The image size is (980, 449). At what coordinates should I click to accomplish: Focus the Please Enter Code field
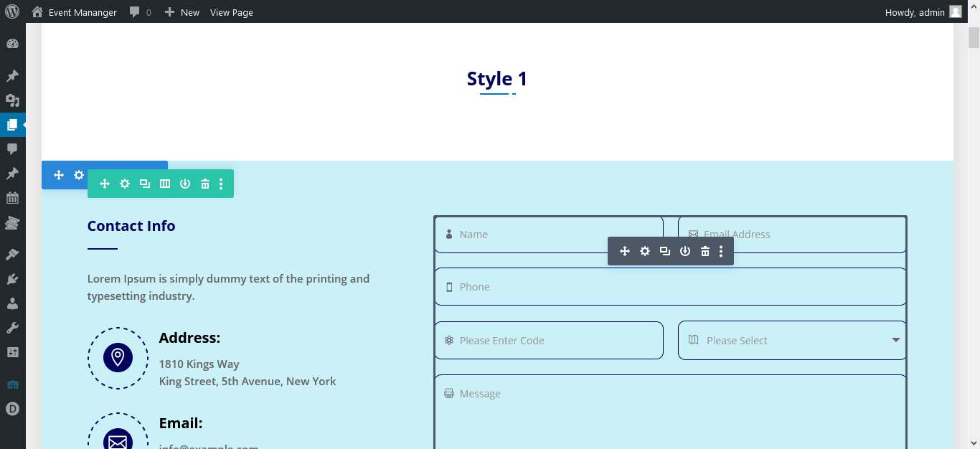click(549, 340)
